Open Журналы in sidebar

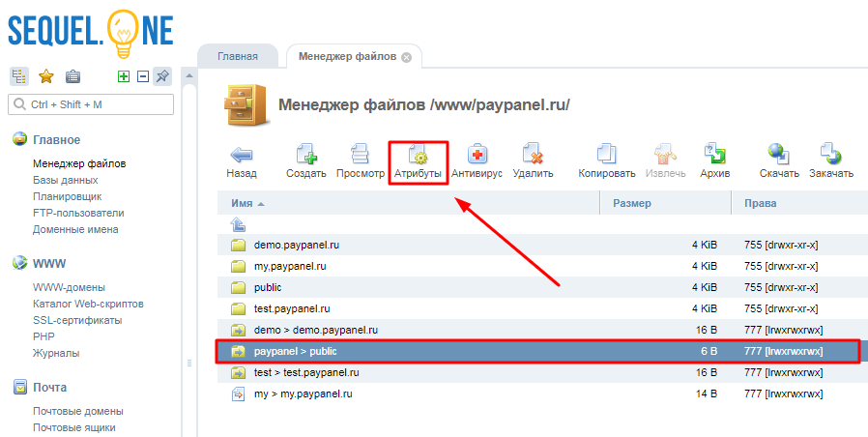tap(56, 353)
